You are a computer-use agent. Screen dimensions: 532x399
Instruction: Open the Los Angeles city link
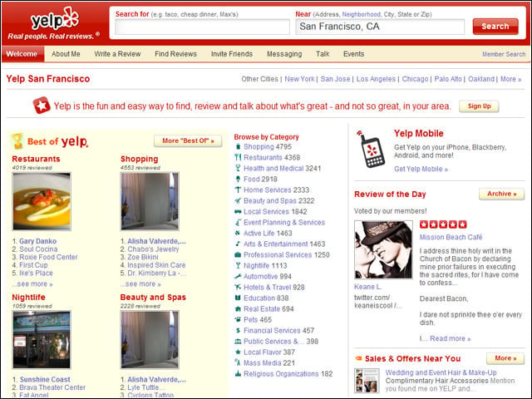[376, 79]
